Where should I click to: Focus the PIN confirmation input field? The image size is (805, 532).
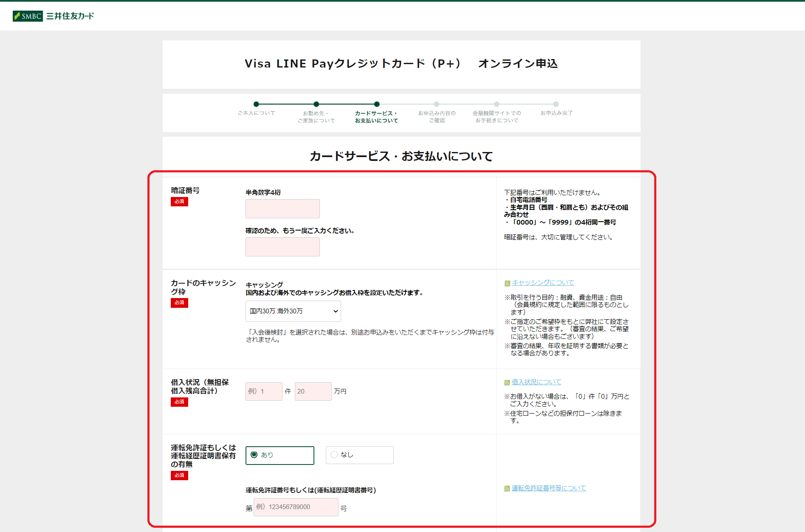[x=282, y=247]
